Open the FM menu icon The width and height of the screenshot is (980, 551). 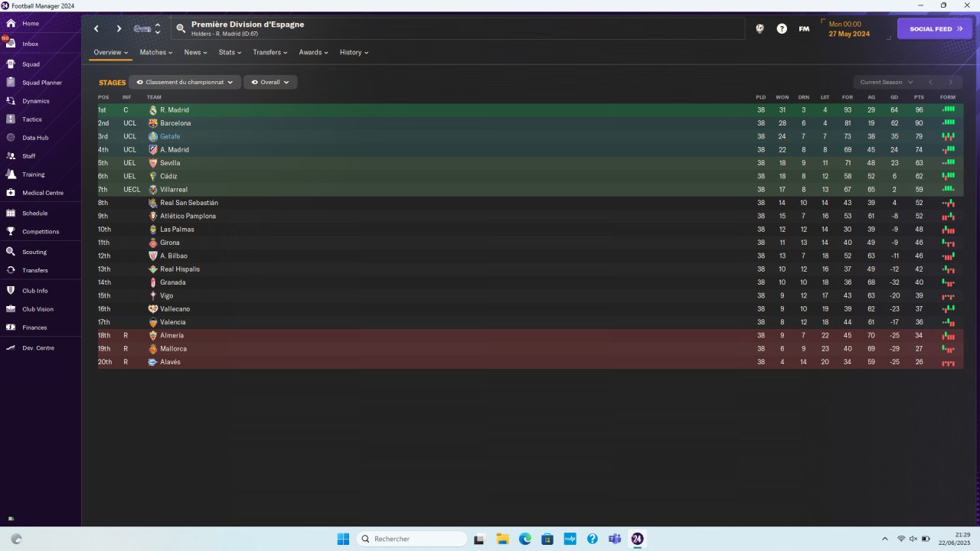(804, 28)
